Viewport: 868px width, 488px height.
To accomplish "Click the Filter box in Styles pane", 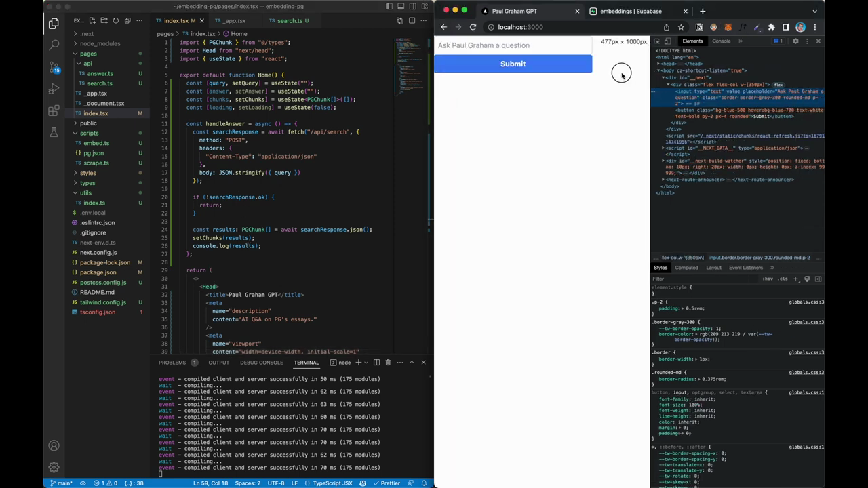I will 704,279.
